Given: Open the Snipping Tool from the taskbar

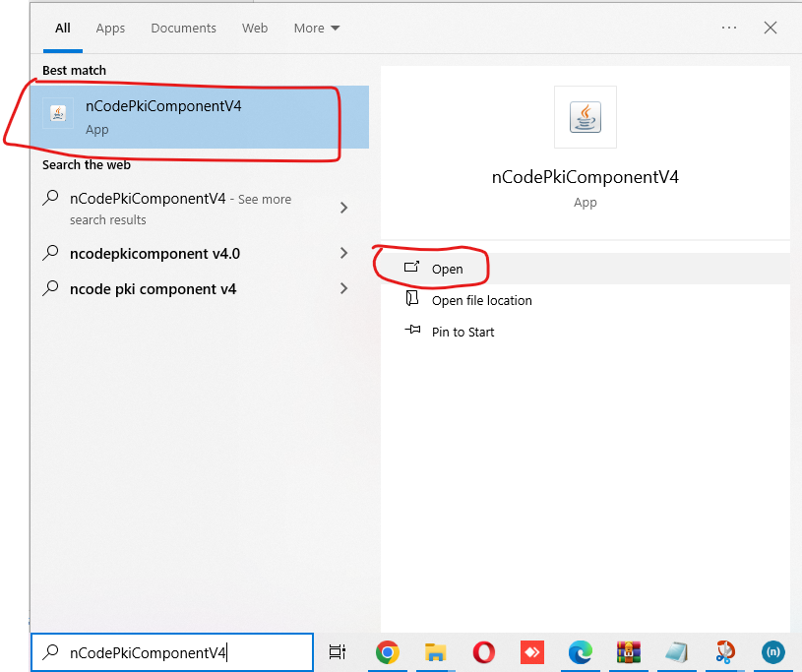Looking at the screenshot, I should 725,652.
